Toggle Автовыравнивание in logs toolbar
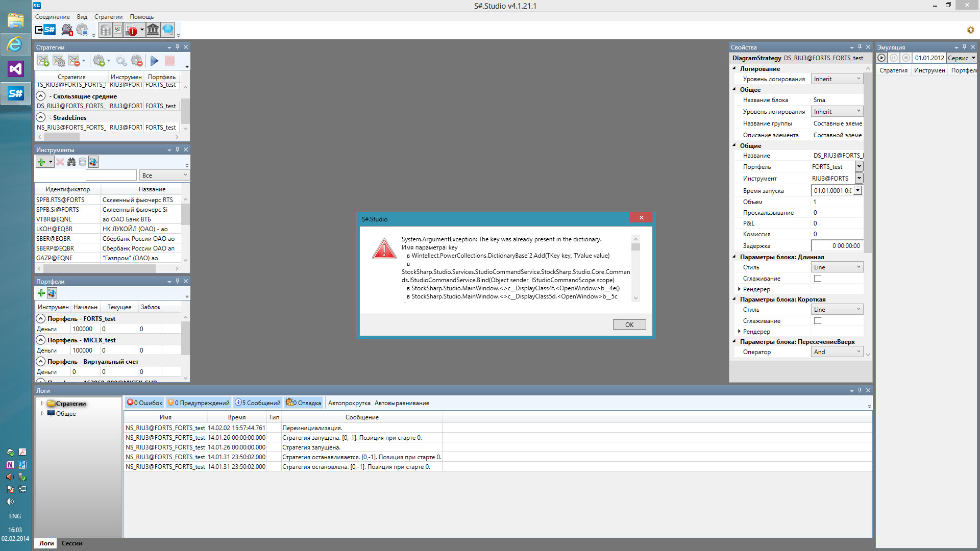The image size is (980, 551). (x=402, y=403)
